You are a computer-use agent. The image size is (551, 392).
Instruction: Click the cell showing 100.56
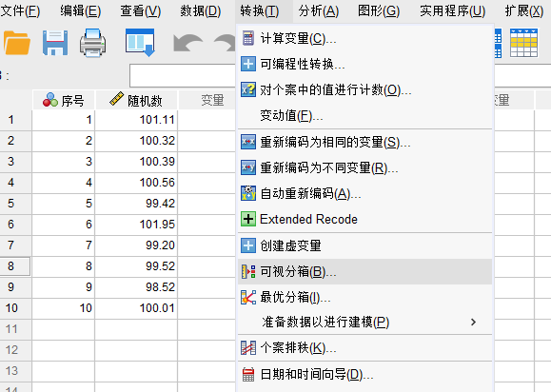pos(136,183)
